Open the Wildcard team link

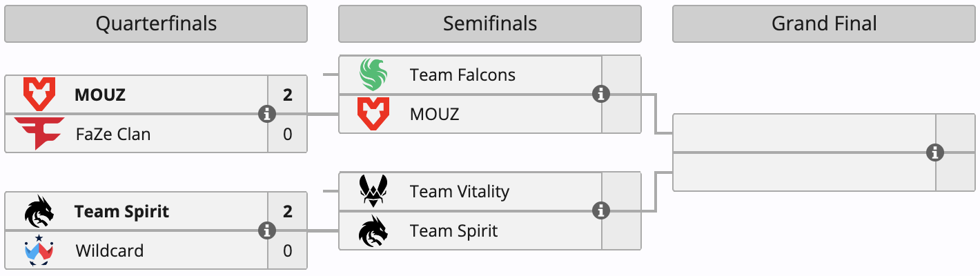coord(110,250)
